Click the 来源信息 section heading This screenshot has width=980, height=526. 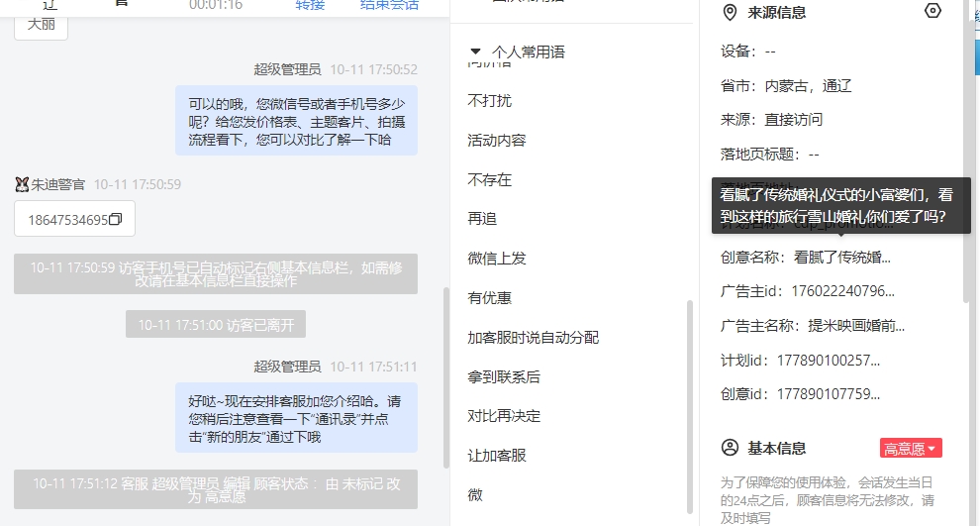pyautogui.click(x=776, y=13)
